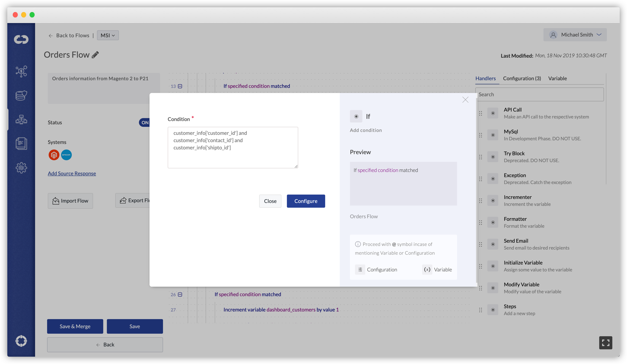The width and height of the screenshot is (627, 364).
Task: Toggle the Status ON switch
Action: pos(144,122)
